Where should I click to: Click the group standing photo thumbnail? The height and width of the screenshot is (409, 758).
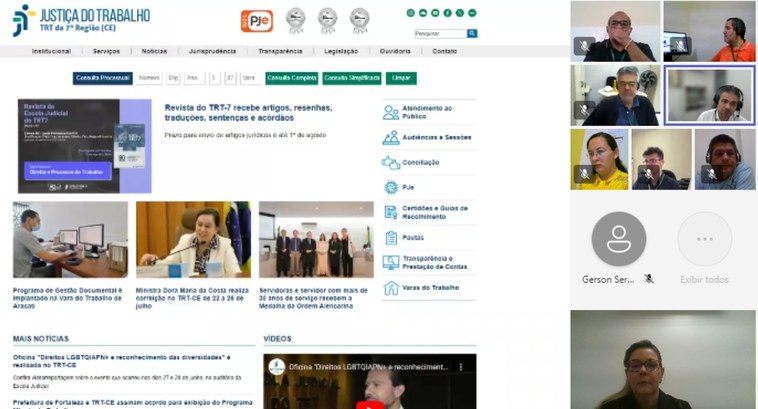click(316, 240)
